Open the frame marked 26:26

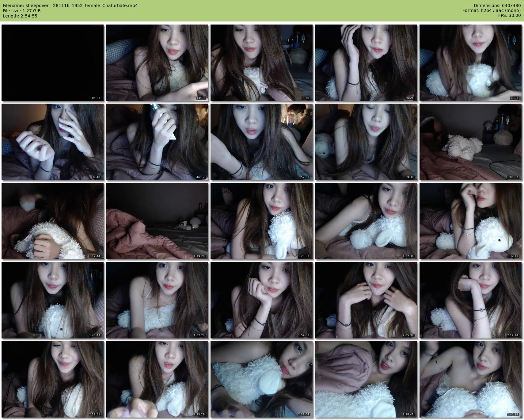(366, 63)
